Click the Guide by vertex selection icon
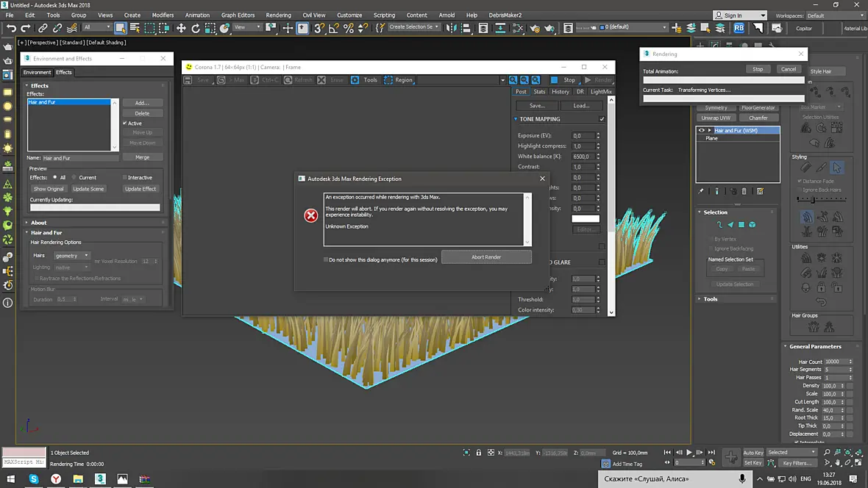Screen dimensions: 868x488 719,225
